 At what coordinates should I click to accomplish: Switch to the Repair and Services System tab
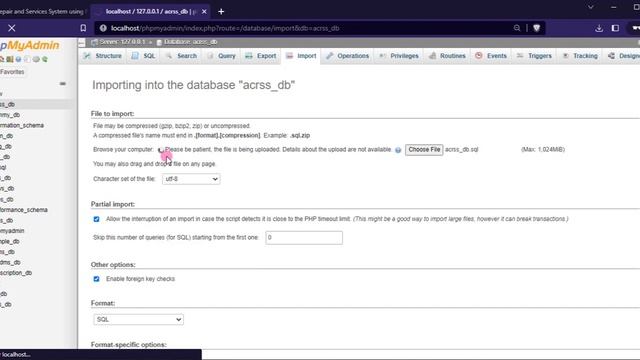tap(43, 12)
